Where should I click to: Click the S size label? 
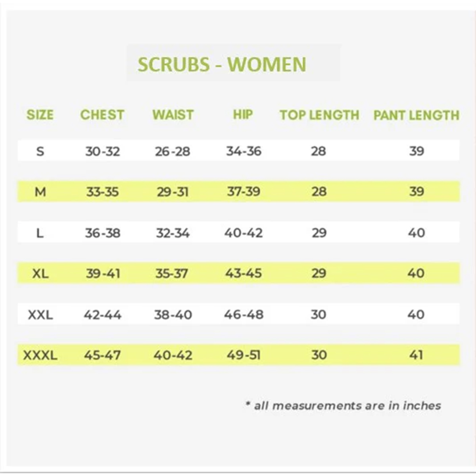40,151
